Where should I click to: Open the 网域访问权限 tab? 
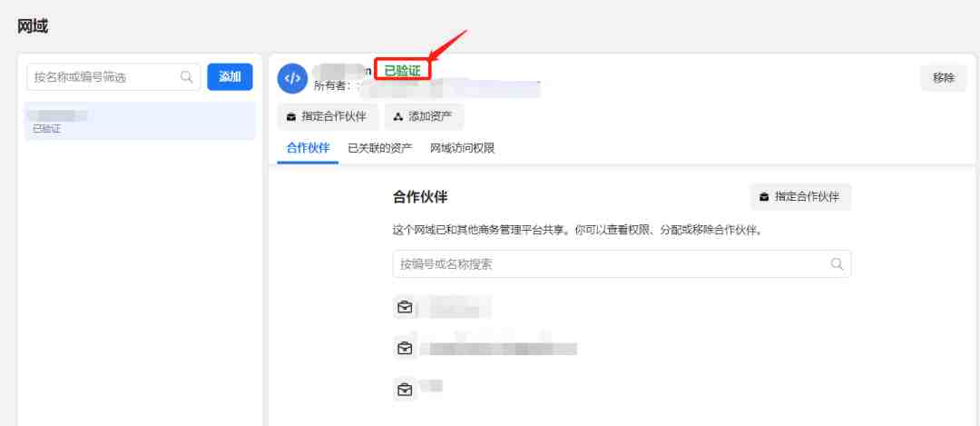[x=463, y=149]
